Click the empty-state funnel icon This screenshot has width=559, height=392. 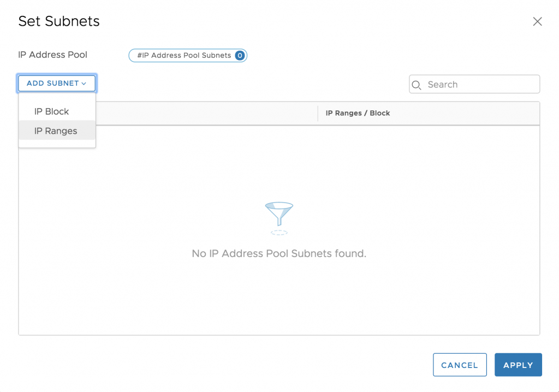point(279,213)
